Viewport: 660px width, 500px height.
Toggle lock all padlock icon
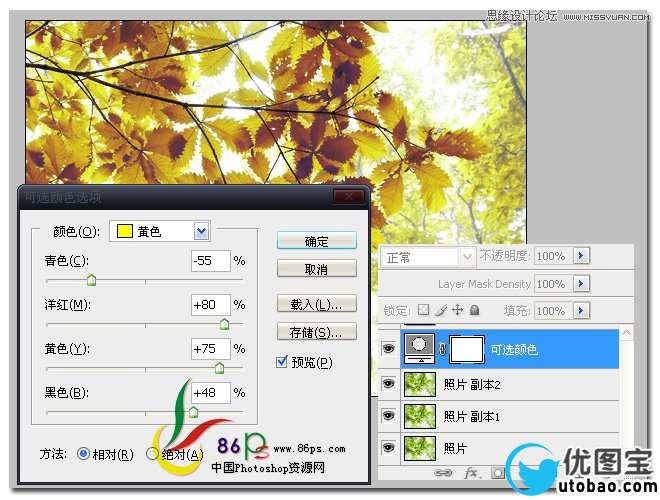pos(474,310)
